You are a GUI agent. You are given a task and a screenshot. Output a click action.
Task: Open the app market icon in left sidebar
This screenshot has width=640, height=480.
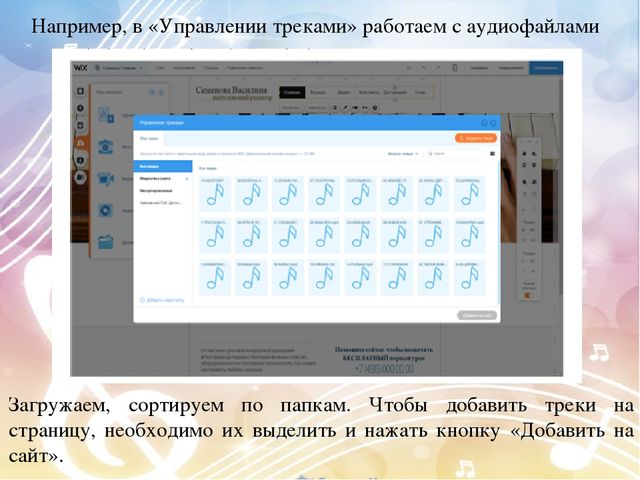coord(80,125)
